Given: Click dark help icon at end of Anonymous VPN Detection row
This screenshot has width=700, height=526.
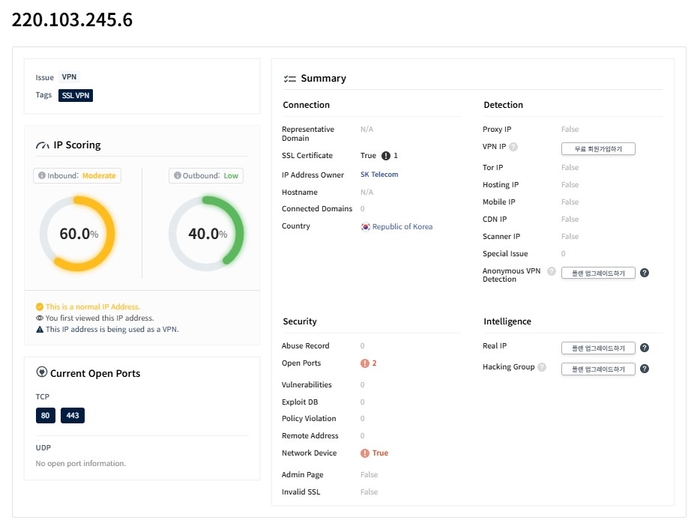Looking at the screenshot, I should (645, 273).
